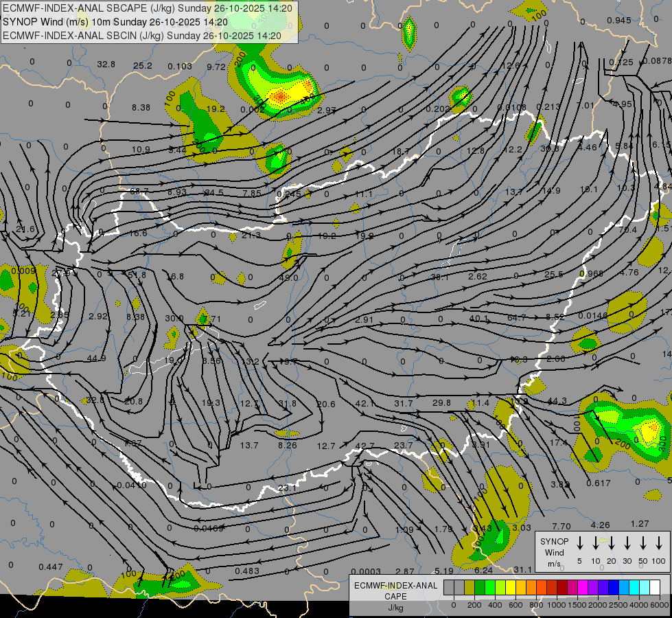Click the map value '17.4'

coord(558,442)
